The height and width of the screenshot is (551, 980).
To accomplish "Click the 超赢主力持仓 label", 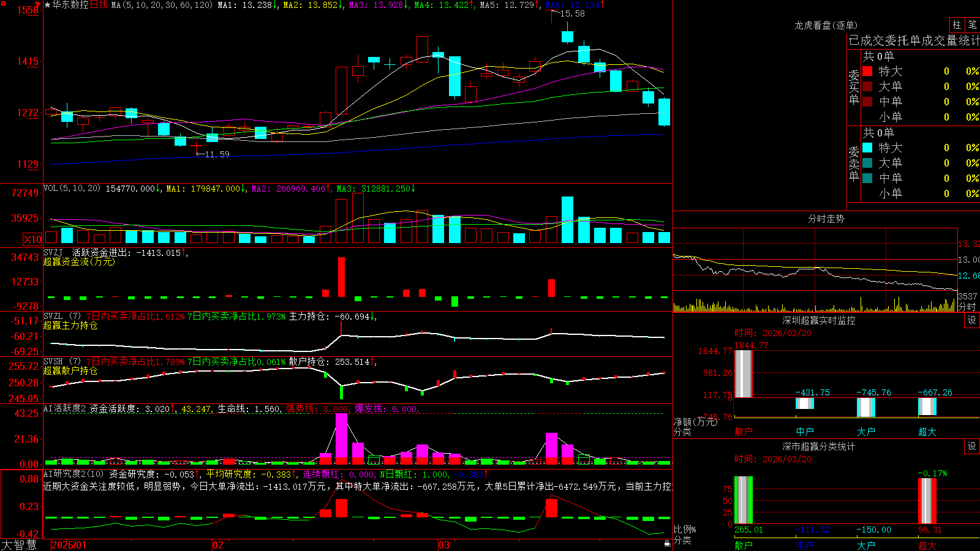I will 70,325.
